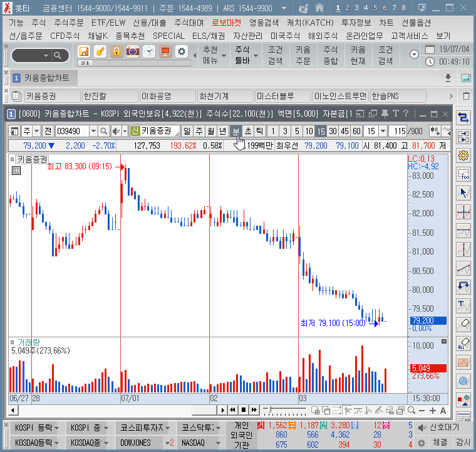
Task: Select the single eraser tool
Action: click(463, 324)
